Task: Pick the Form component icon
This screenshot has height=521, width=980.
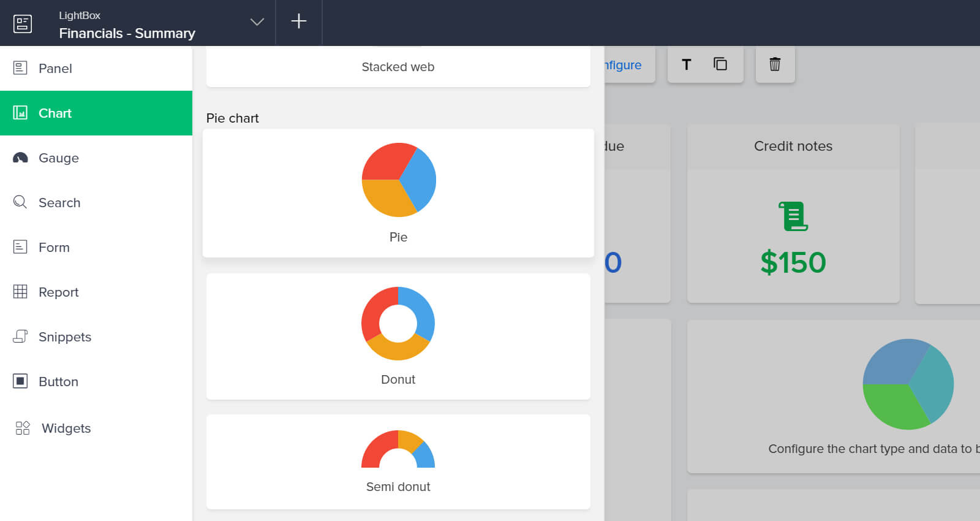Action: pos(20,247)
